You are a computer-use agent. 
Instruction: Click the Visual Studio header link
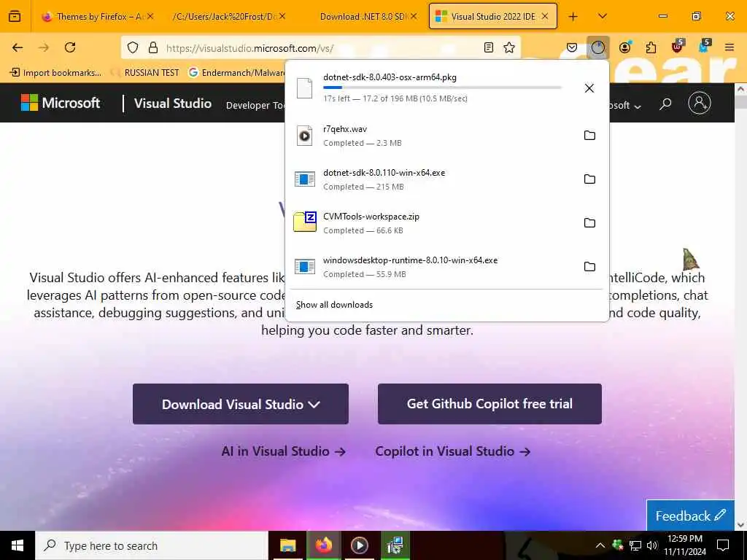pyautogui.click(x=172, y=103)
